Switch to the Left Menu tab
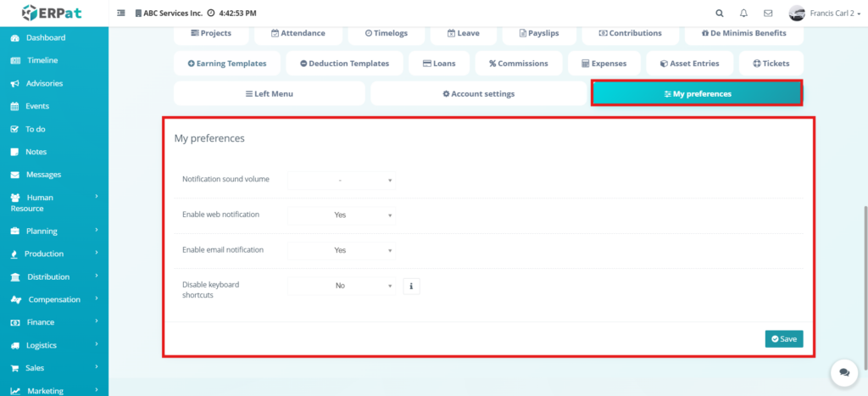The image size is (868, 396). pyautogui.click(x=269, y=93)
